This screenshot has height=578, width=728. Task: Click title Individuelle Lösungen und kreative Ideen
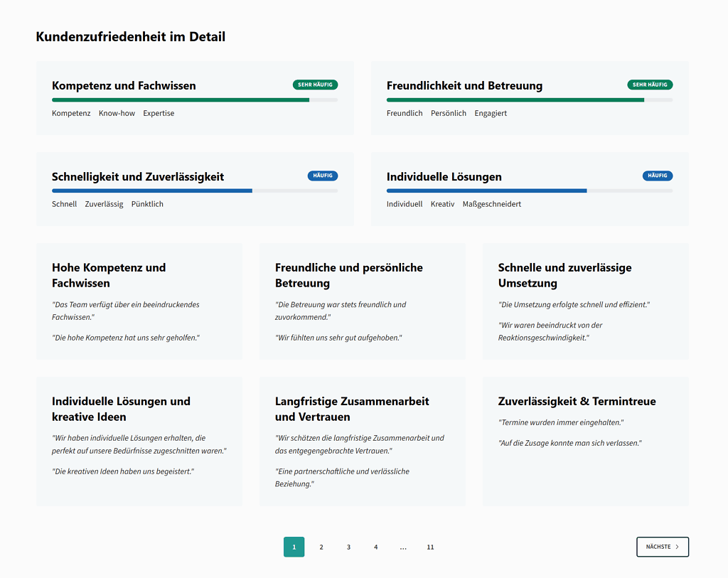(121, 409)
